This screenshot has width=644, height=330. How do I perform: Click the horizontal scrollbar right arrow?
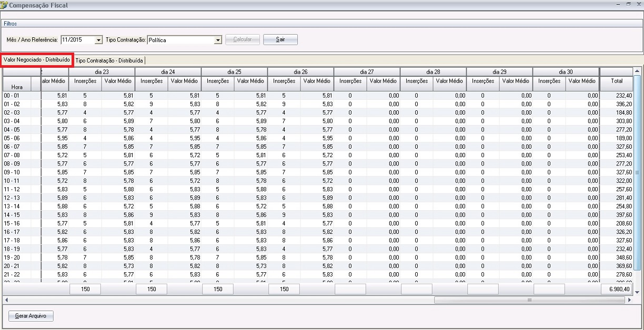pos(629,300)
